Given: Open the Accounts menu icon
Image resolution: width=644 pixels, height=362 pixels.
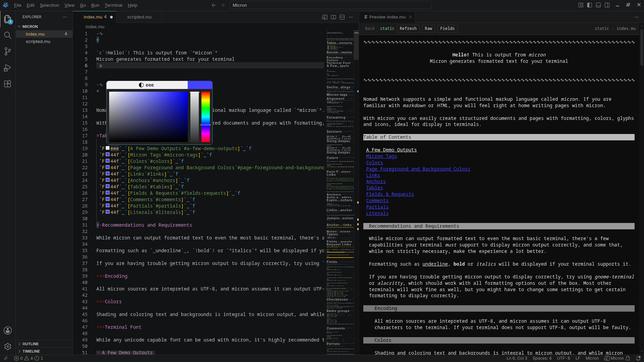Looking at the screenshot, I should (x=7, y=330).
